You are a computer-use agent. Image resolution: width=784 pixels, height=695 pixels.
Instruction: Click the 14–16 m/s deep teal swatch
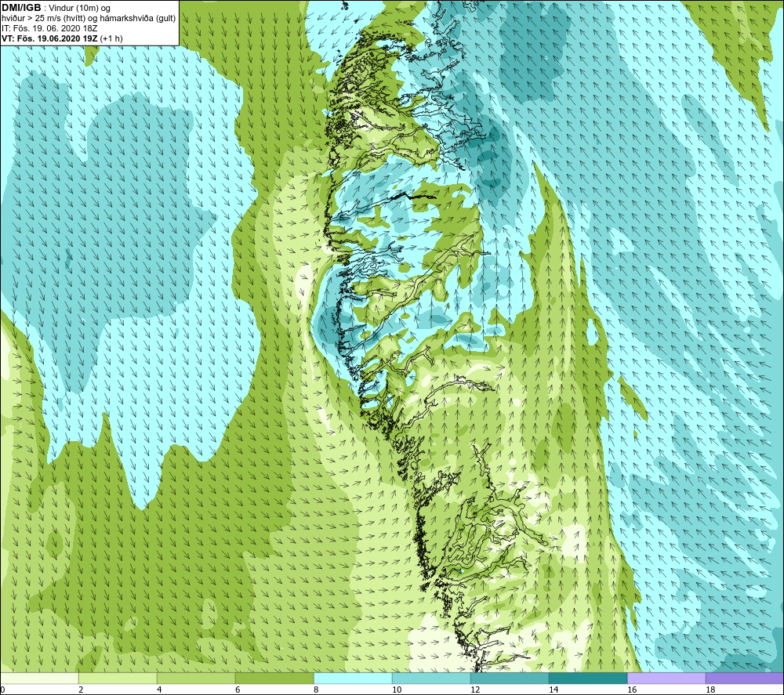(x=588, y=678)
